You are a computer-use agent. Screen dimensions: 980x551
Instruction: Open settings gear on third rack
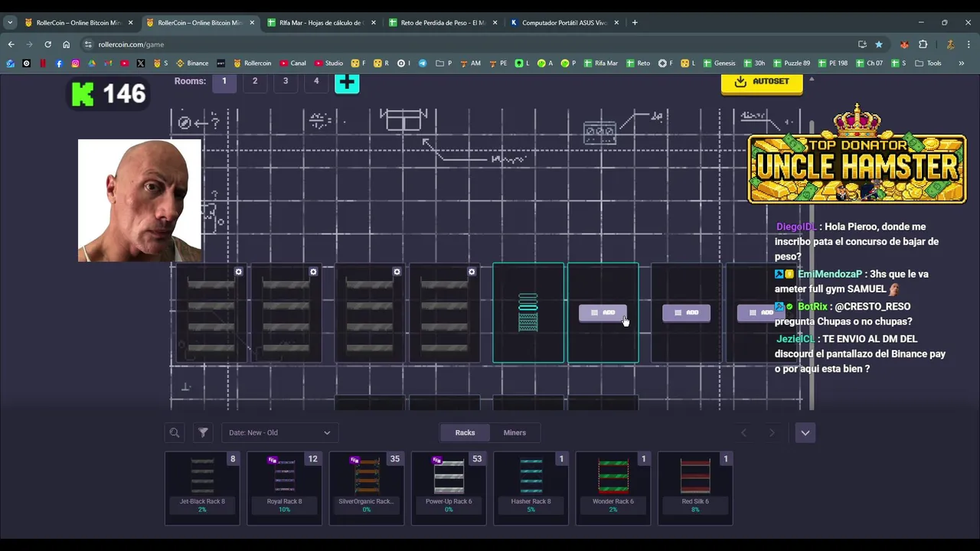[397, 272]
